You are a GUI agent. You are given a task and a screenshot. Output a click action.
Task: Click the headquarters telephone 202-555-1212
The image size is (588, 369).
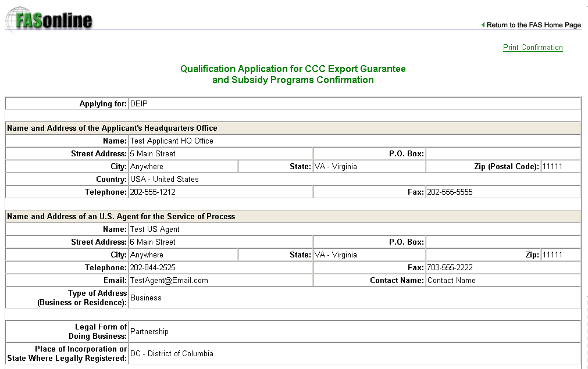coord(152,192)
